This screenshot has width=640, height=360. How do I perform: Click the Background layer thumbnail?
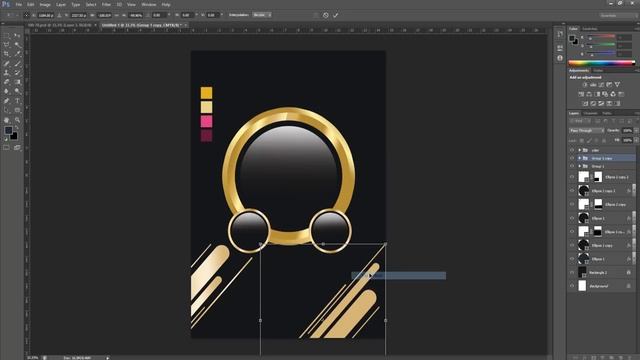point(582,286)
